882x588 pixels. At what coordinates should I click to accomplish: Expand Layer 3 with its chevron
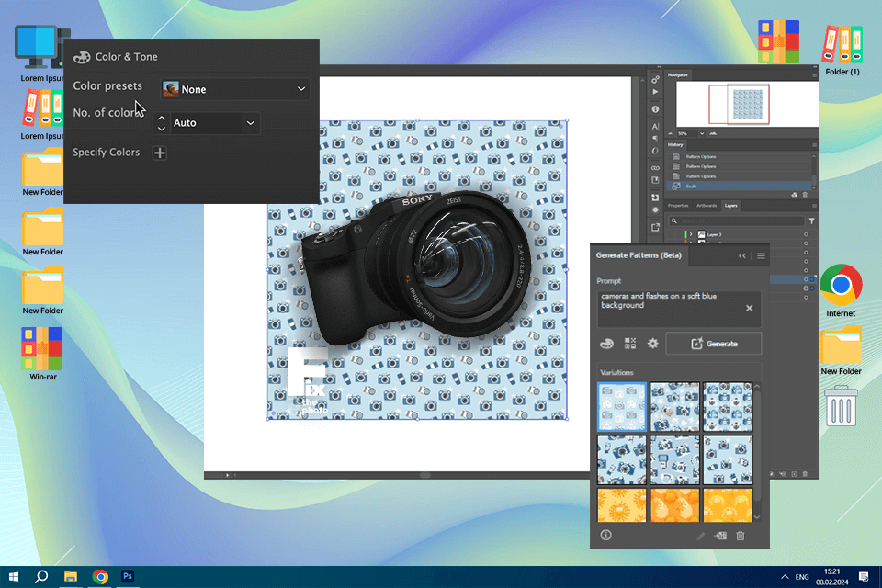tap(691, 234)
